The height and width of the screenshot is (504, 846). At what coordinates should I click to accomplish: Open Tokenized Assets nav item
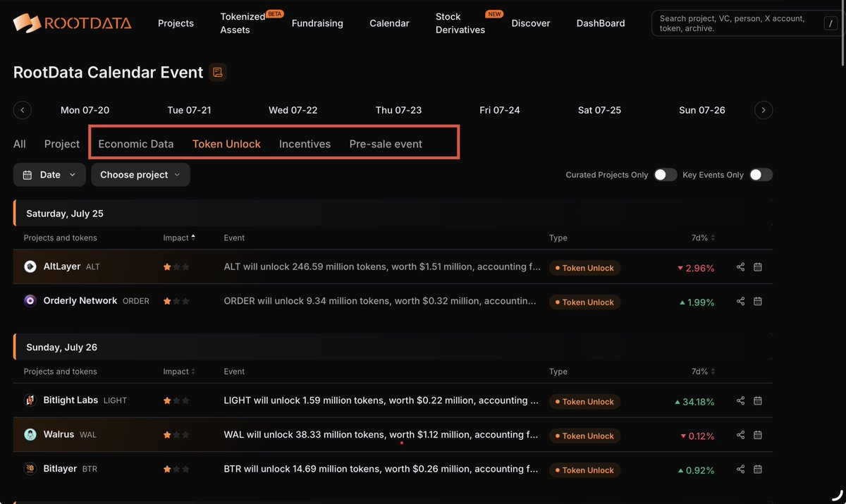point(243,23)
